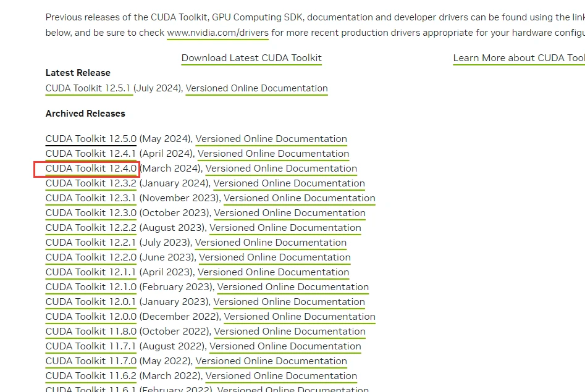Open documentation for the August 2023 release

click(285, 228)
